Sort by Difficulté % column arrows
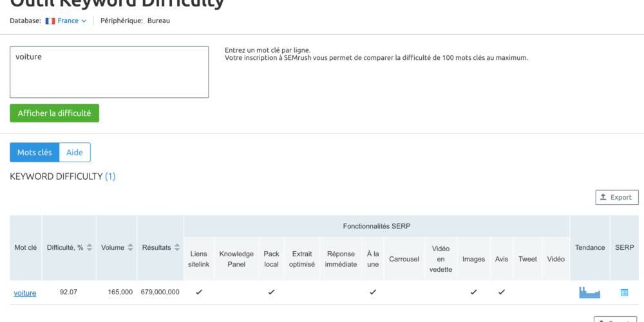644x322 pixels. tap(90, 247)
